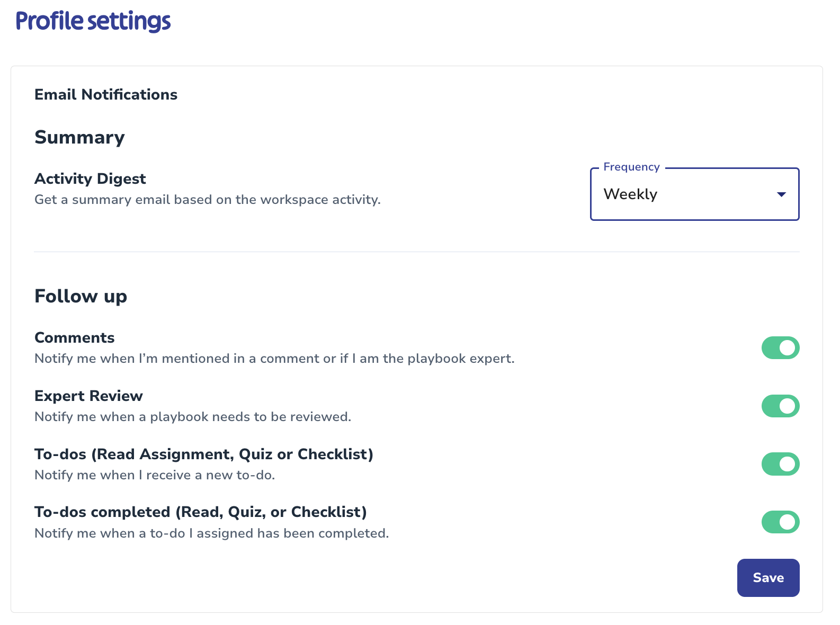Turn off Expert Review notifications
This screenshot has width=840, height=625.
(780, 406)
